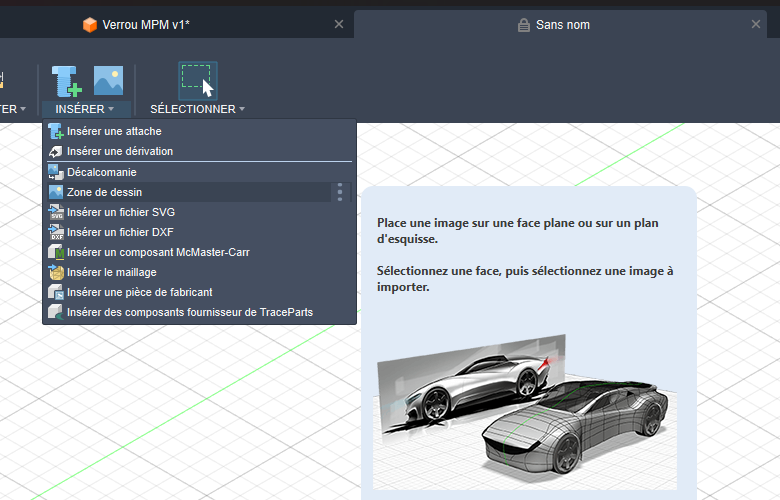Viewport: 780px width, 500px height.
Task: Choose Insérer une dérivation
Action: tap(119, 151)
